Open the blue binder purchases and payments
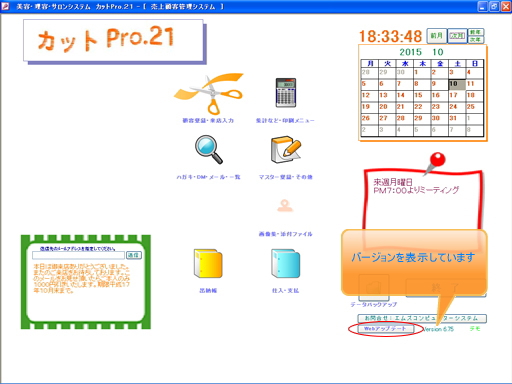Viewport: 512px width, 384px height. pyautogui.click(x=285, y=263)
